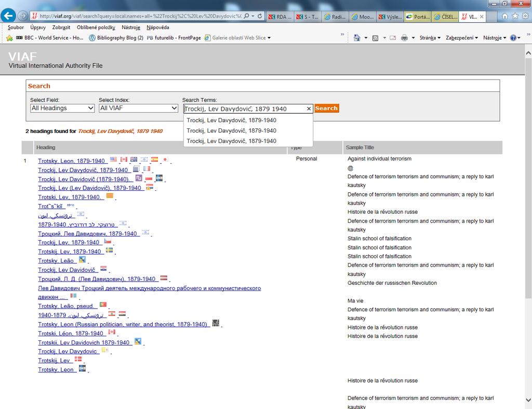Go back with the browser Back arrow

(x=8, y=16)
